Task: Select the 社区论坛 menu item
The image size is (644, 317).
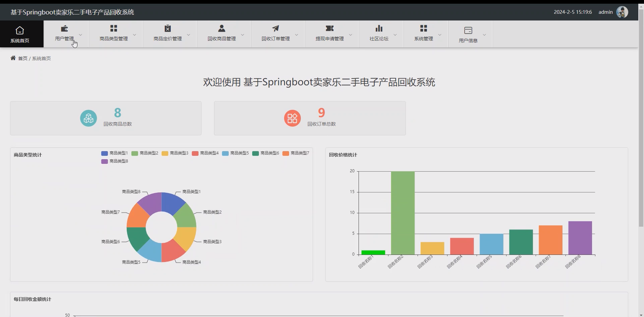Action: tap(379, 38)
